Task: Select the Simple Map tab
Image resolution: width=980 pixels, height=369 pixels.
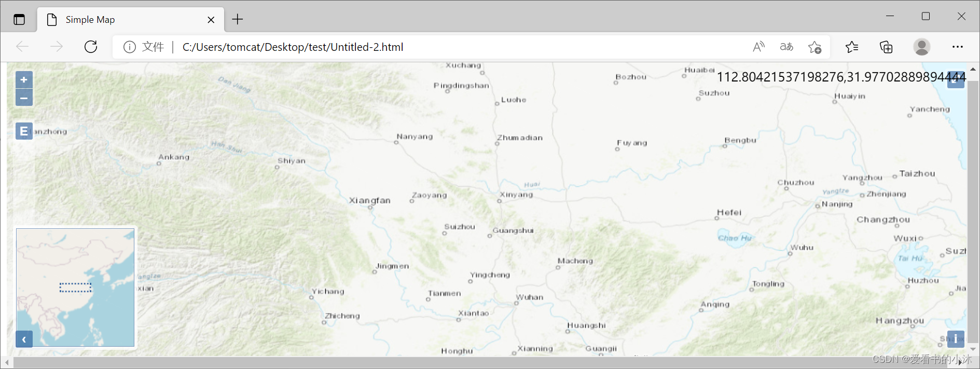Action: coord(131,20)
